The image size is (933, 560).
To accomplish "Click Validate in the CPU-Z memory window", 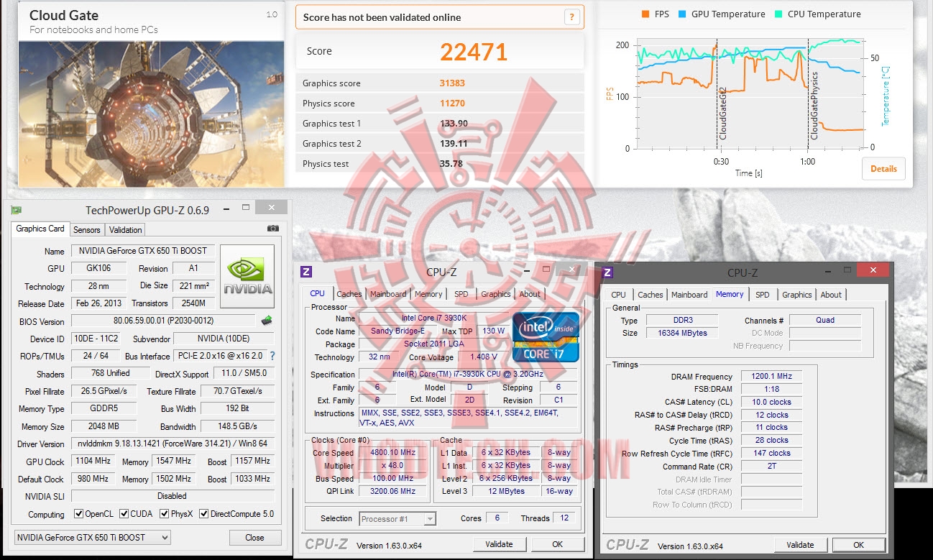I will 800,545.
